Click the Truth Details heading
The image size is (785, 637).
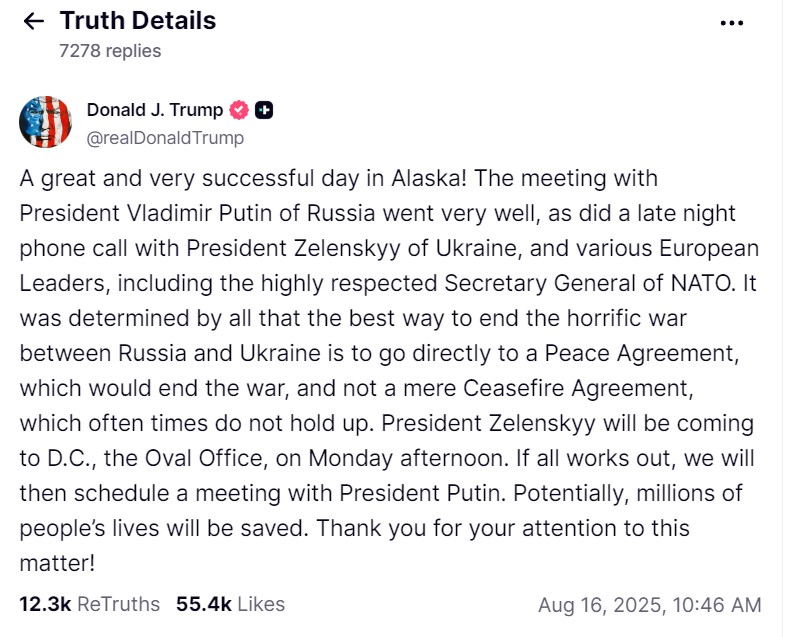138,21
